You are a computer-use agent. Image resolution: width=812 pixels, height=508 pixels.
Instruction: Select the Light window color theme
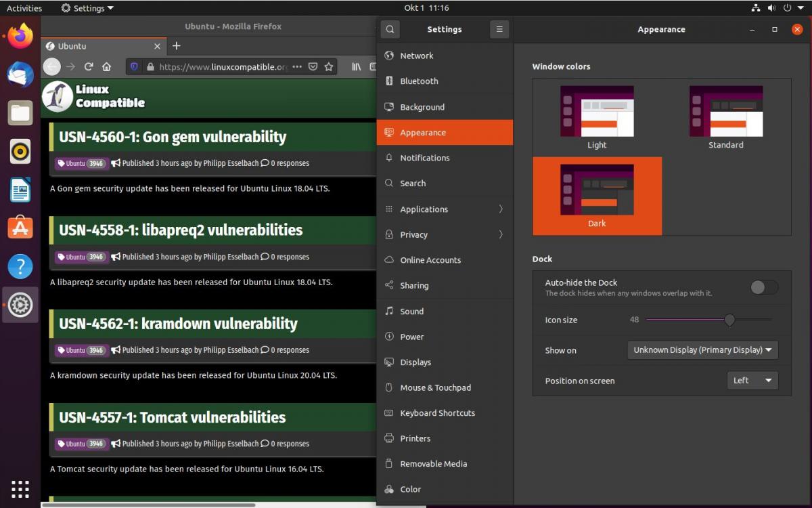pyautogui.click(x=597, y=117)
